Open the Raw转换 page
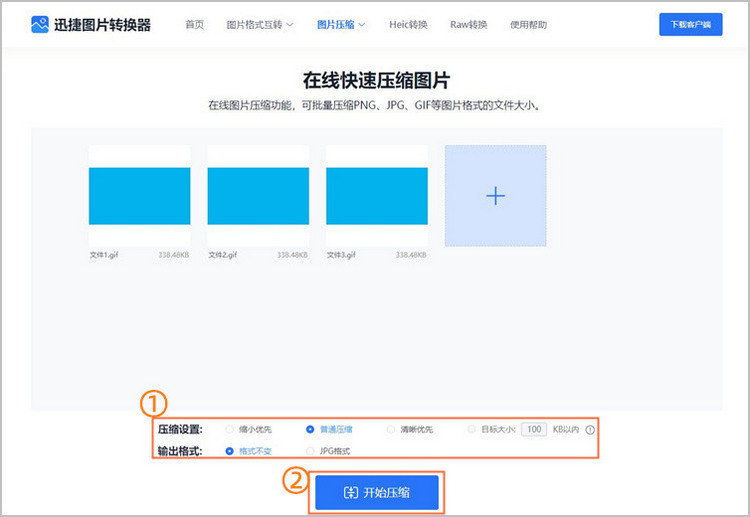Screen dimensions: 750x517 (468, 25)
